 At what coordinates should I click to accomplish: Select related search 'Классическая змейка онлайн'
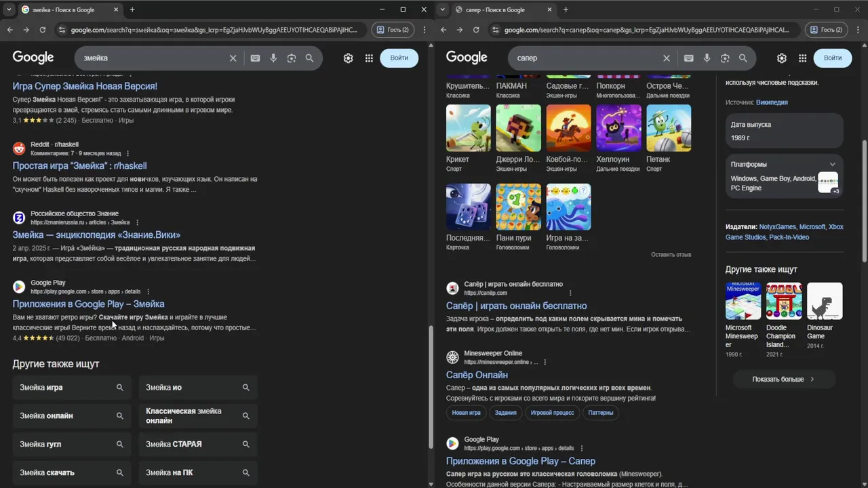pyautogui.click(x=198, y=416)
